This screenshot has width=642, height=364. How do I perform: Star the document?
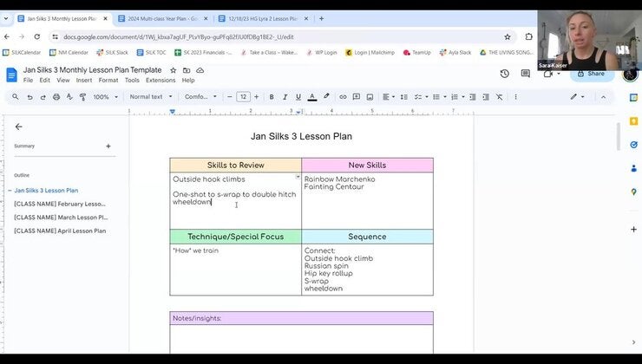[x=174, y=70]
